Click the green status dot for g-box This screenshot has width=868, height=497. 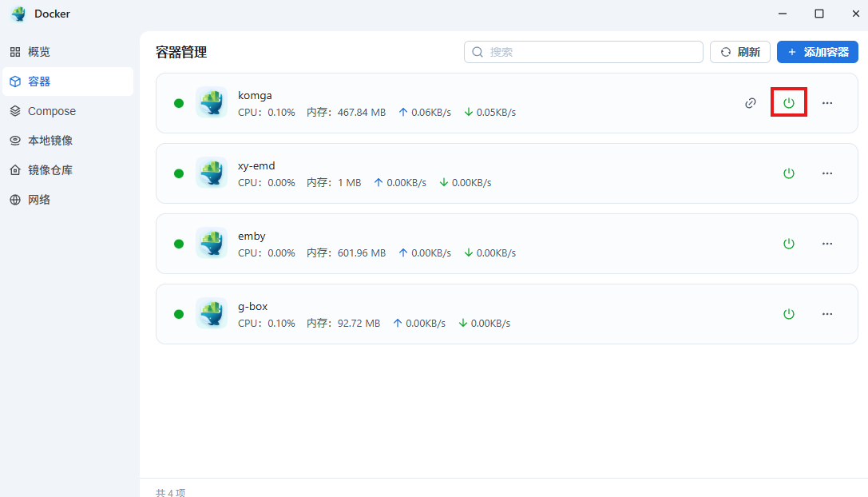tap(179, 314)
